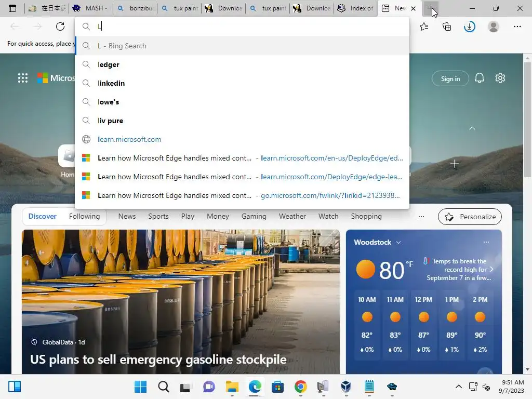The width and height of the screenshot is (532, 399).
Task: Choose the 'liv pure' search suggestion
Action: click(242, 121)
